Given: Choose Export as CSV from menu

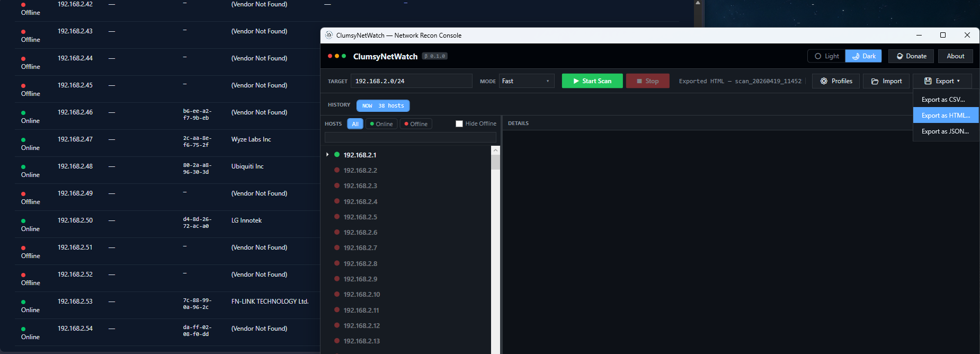Looking at the screenshot, I should click(943, 100).
